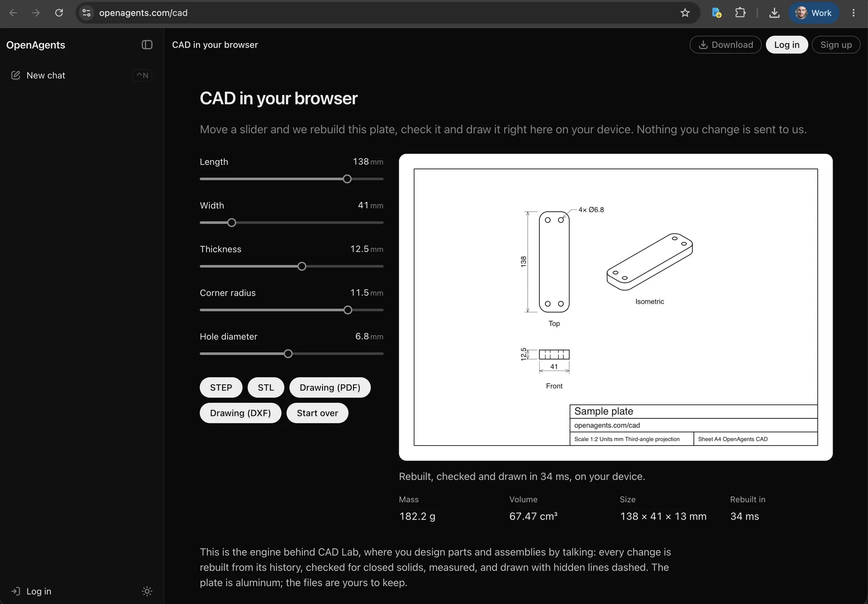
Task: Download Drawing (PDF)
Action: [330, 388]
